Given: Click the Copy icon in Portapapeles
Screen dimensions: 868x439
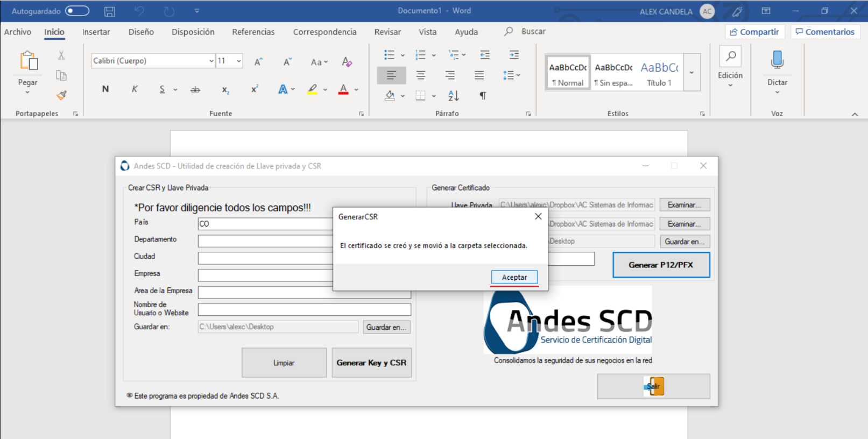Looking at the screenshot, I should [x=61, y=75].
